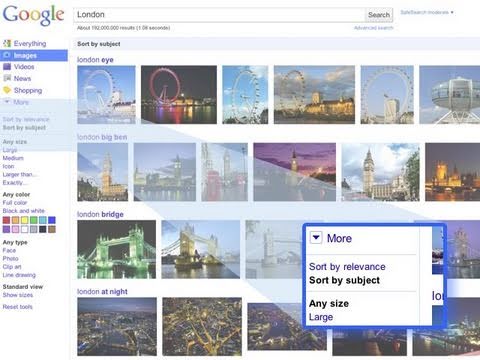Image resolution: width=480 pixels, height=360 pixels.
Task: Filter images by Full color
Action: [15, 203]
